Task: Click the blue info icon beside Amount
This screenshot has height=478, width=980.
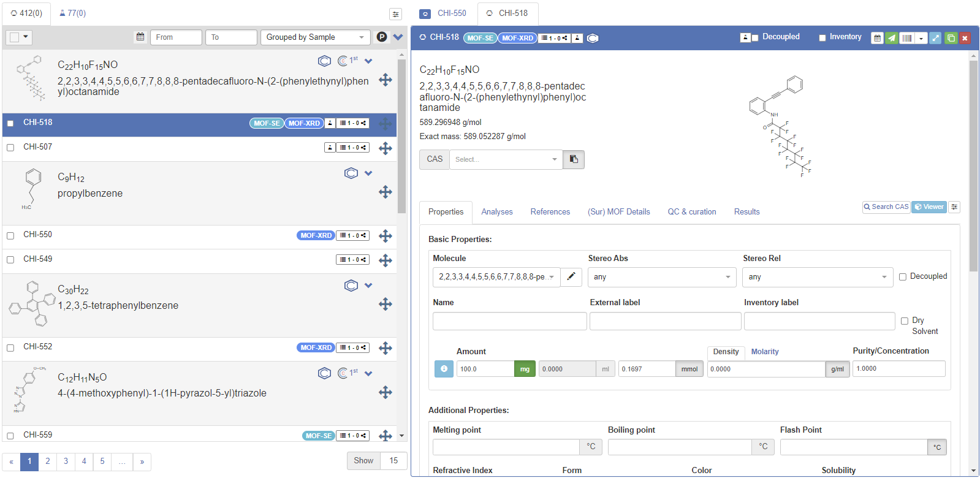Action: tap(444, 369)
